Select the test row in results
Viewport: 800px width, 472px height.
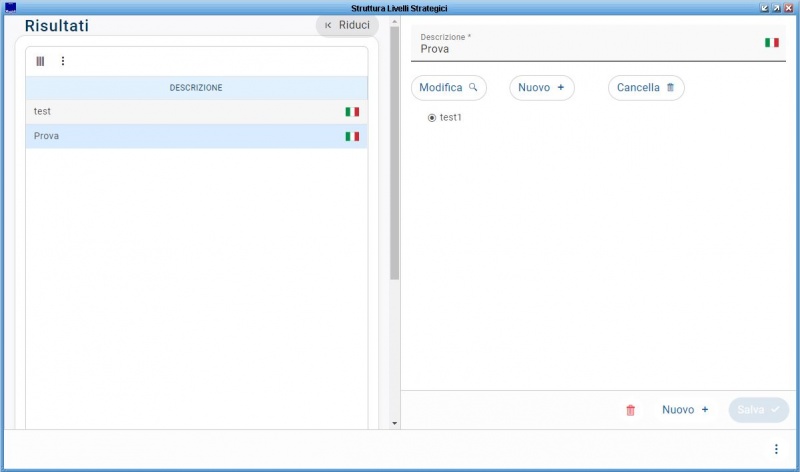point(196,112)
